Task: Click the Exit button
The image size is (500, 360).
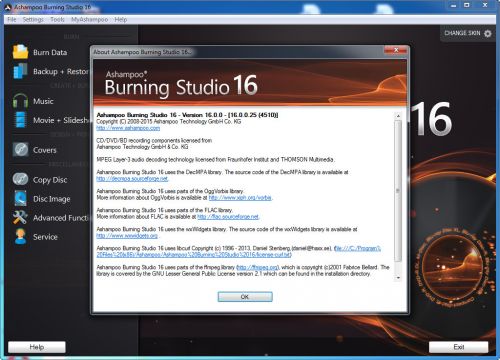Action: coord(459,347)
